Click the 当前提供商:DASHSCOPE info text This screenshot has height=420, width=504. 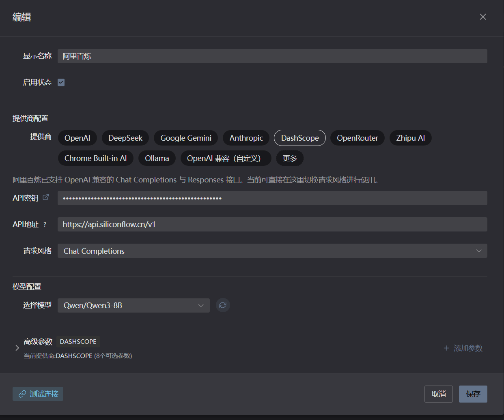click(x=78, y=356)
